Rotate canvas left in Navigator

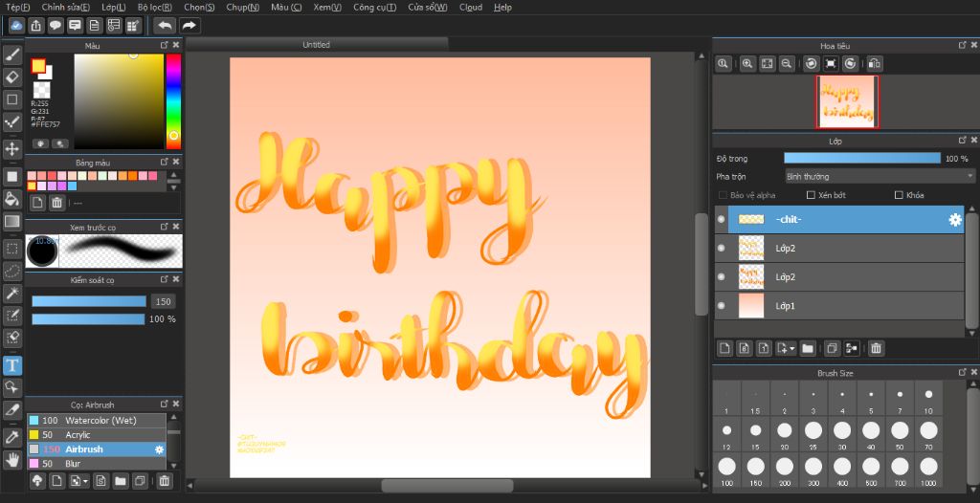[812, 63]
